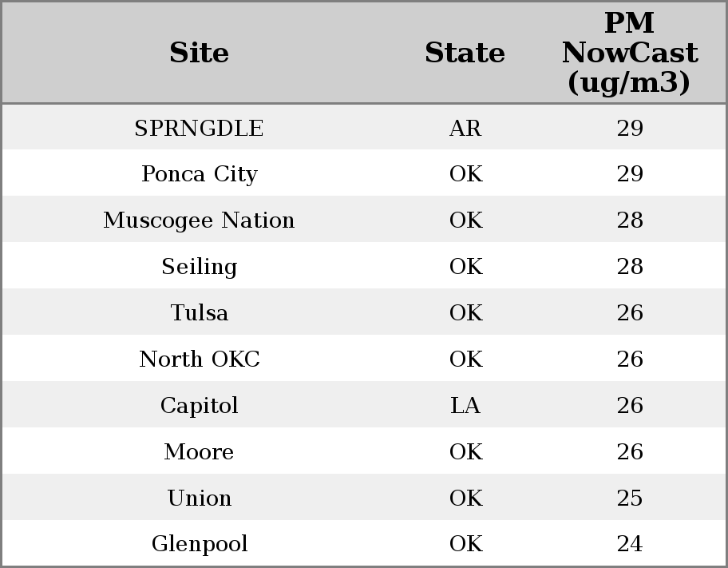Select the North OKC site cell
Screen dimensions: 728x568
199,359
